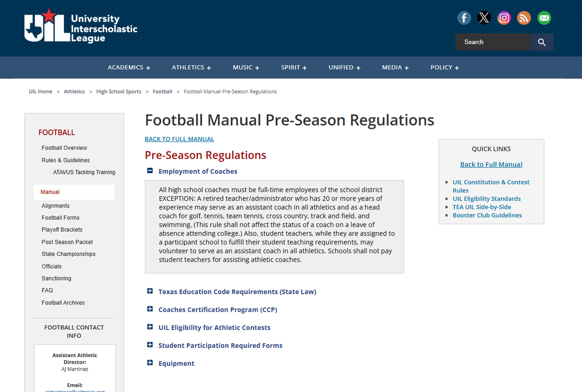
Task: Open the RSS feed icon
Action: click(524, 18)
